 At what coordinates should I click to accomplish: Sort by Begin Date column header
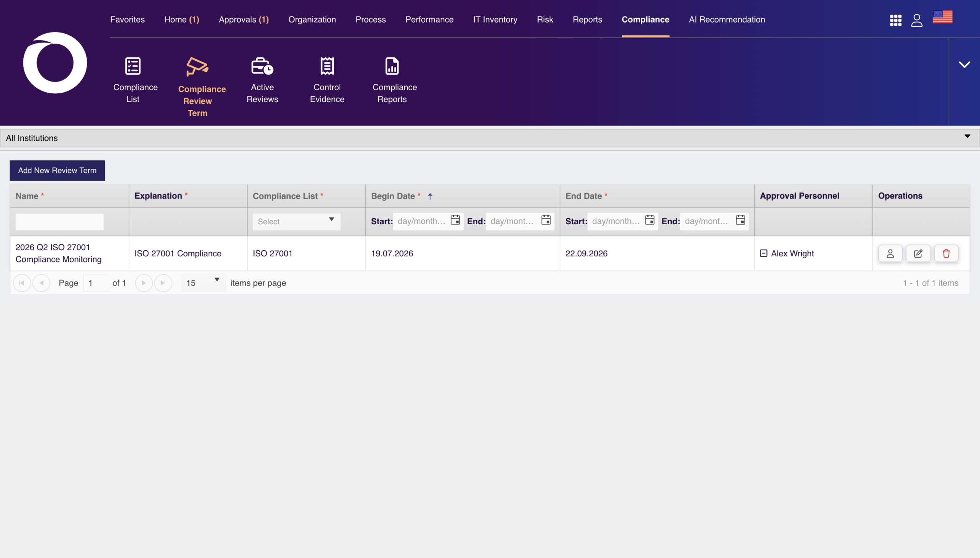393,196
